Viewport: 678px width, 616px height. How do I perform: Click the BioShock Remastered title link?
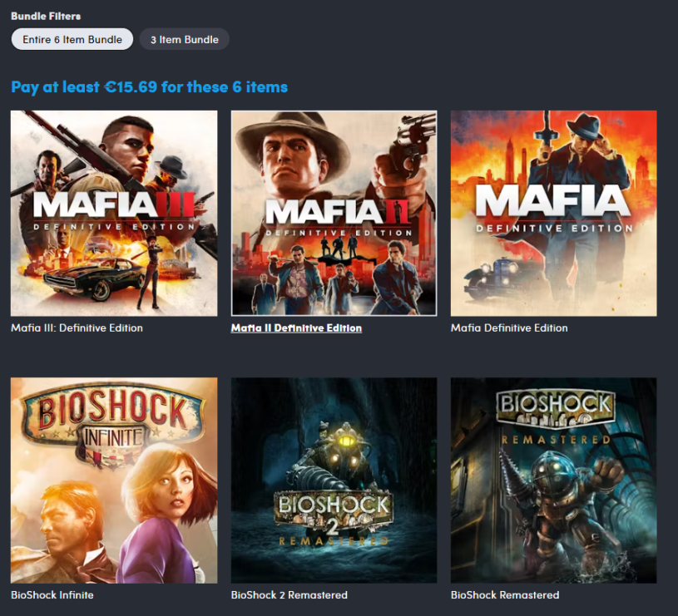(502, 595)
